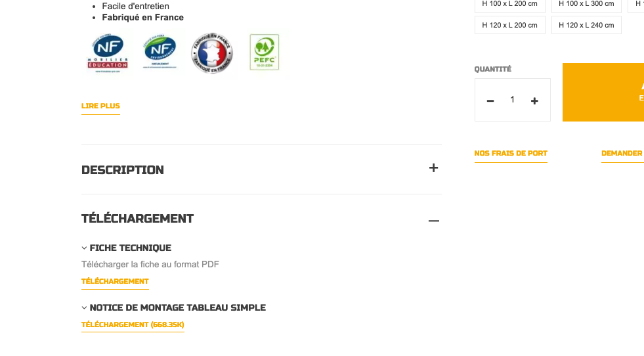Decrease quantity with the minus icon
Image resolution: width=644 pixels, height=356 pixels.
pos(490,100)
